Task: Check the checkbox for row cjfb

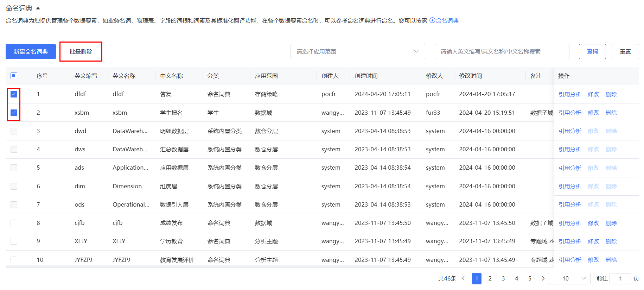Action: [14, 223]
